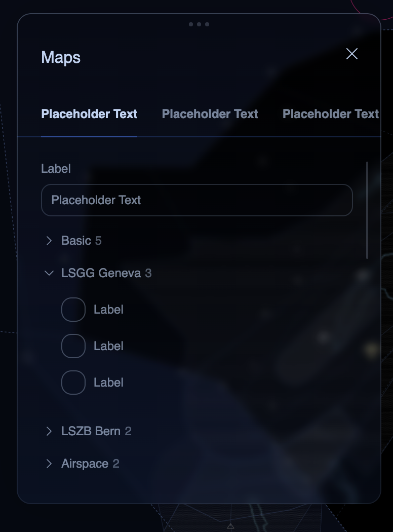This screenshot has height=532, width=393.
Task: Click the "LSGG Geneva 3" group name
Action: point(106,273)
